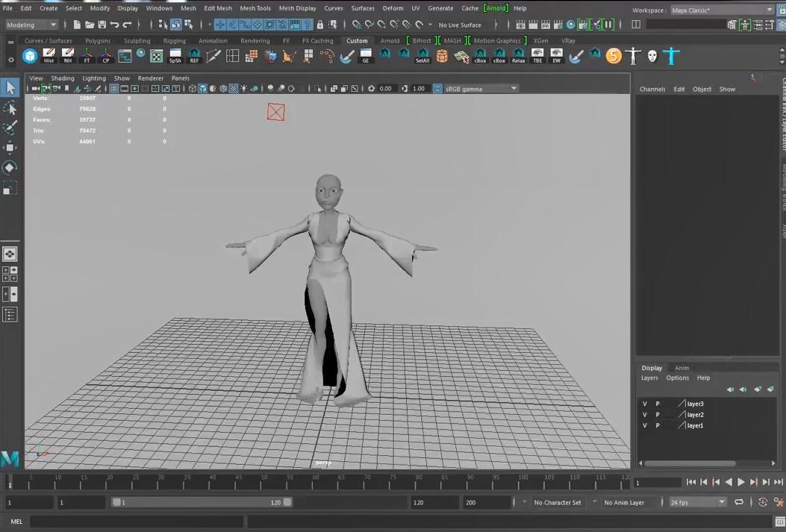Click the Open Scene folder icon

click(x=90, y=25)
